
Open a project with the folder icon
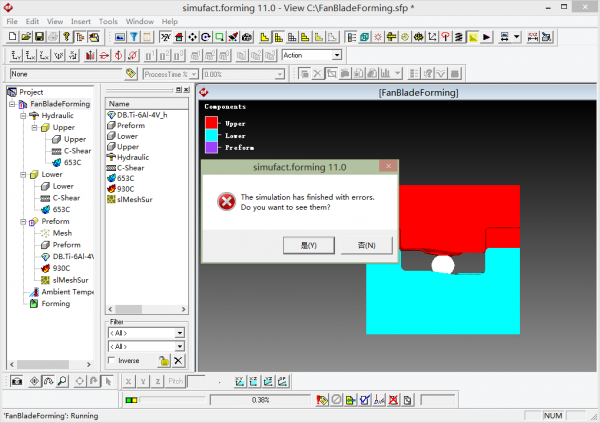(x=26, y=37)
